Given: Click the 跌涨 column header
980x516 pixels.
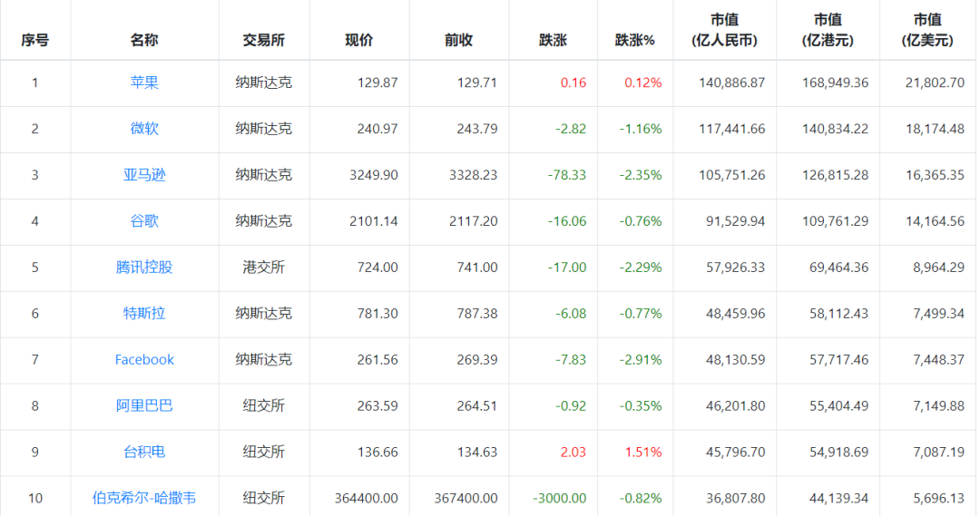Looking at the screenshot, I should (x=554, y=41).
